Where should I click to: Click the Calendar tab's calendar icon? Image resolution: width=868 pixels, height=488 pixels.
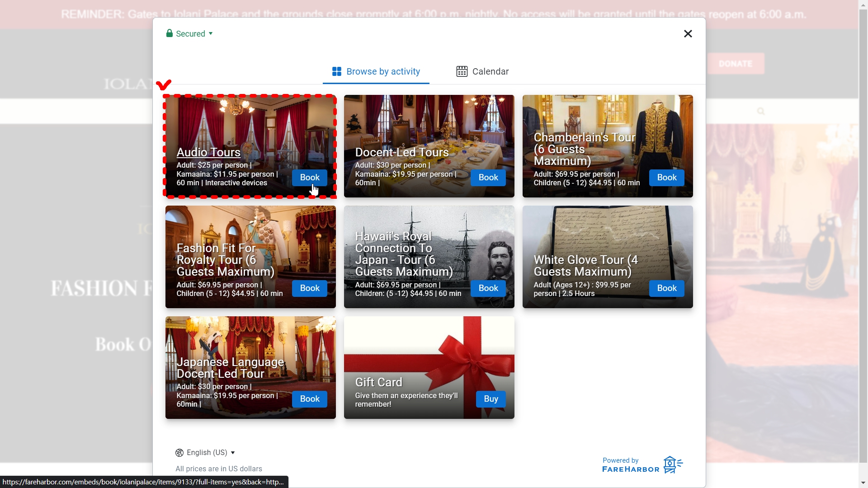coord(462,71)
